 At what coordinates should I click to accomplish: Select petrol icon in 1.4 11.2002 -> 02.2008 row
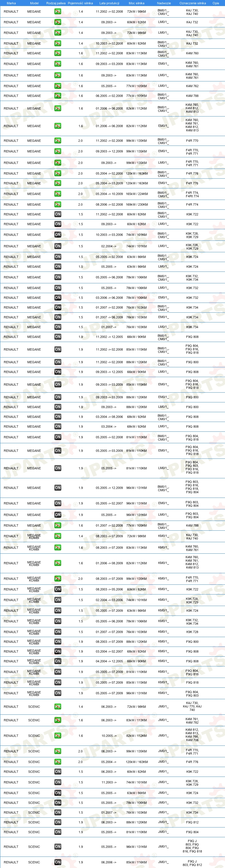click(x=58, y=12)
